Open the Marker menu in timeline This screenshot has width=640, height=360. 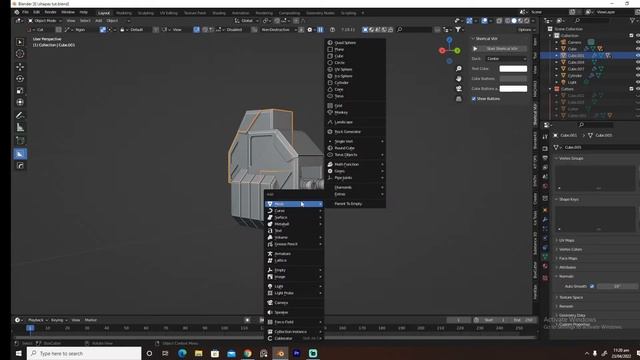pyautogui.click(x=91, y=320)
